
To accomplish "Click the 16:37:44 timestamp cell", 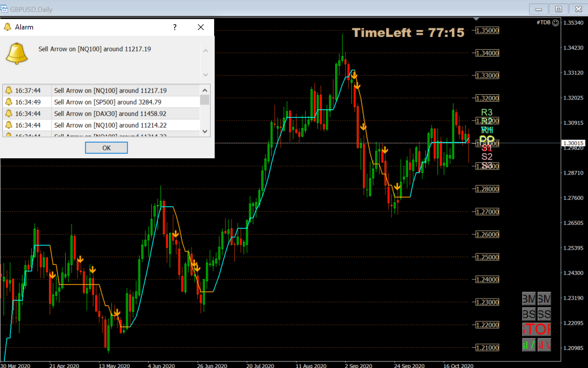I will (x=28, y=91).
